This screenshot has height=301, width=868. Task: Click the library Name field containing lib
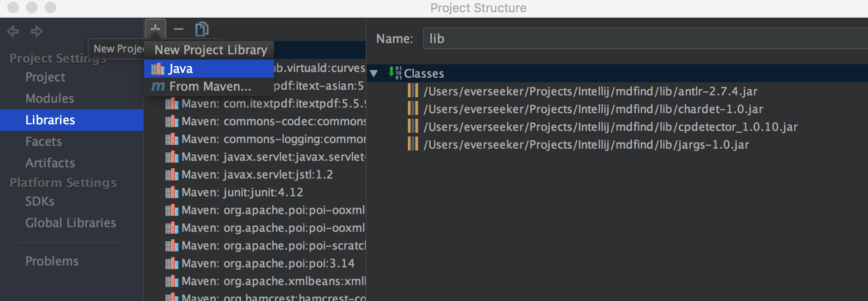pos(645,38)
